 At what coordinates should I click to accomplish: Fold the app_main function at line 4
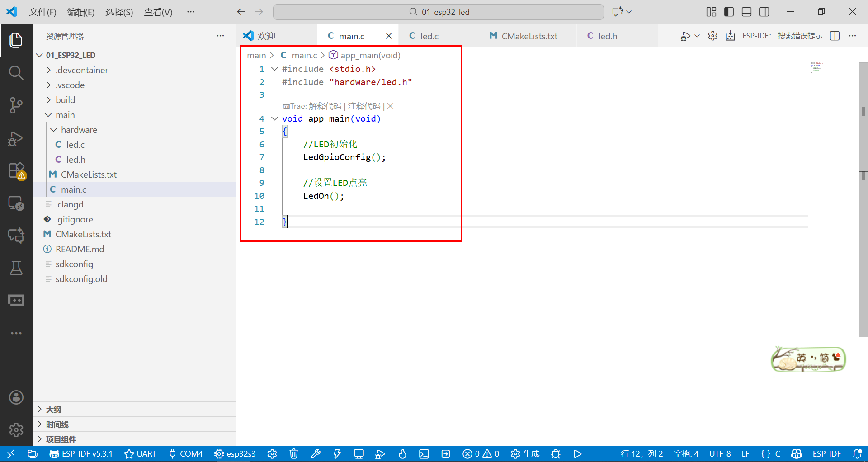pos(274,118)
